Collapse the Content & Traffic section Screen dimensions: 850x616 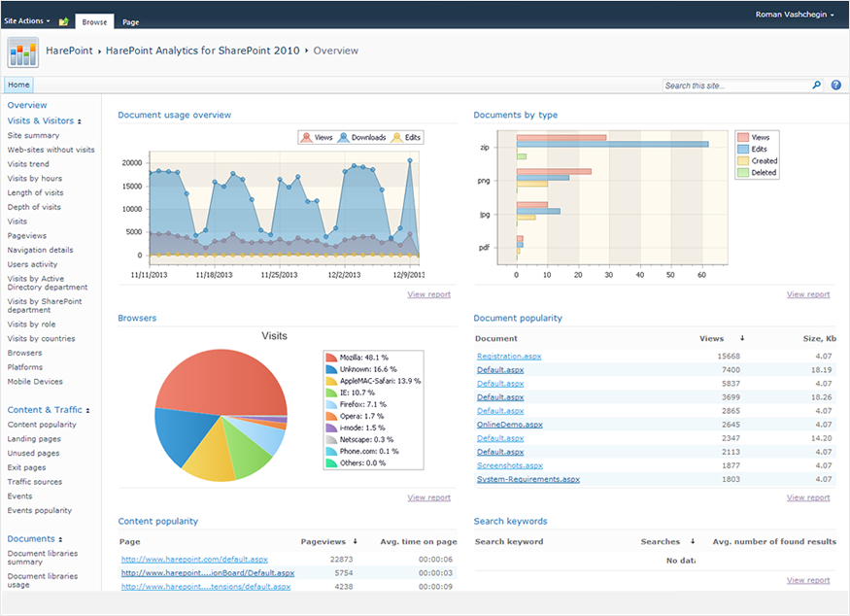[88, 411]
